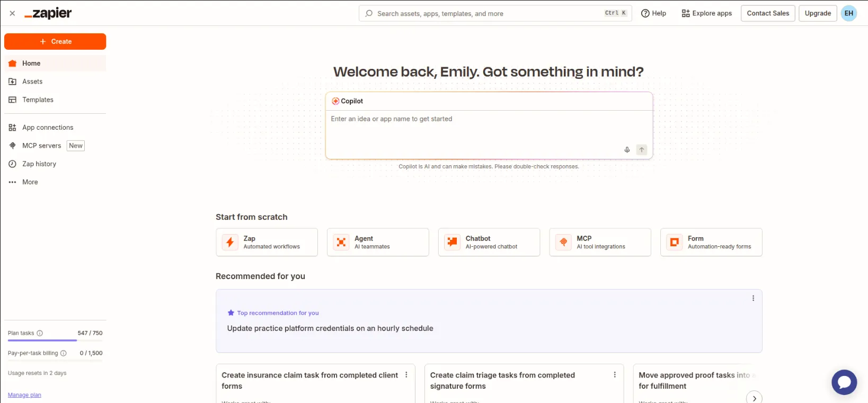The width and height of the screenshot is (868, 403).
Task: Open options menu for claim triage template
Action: 615,375
